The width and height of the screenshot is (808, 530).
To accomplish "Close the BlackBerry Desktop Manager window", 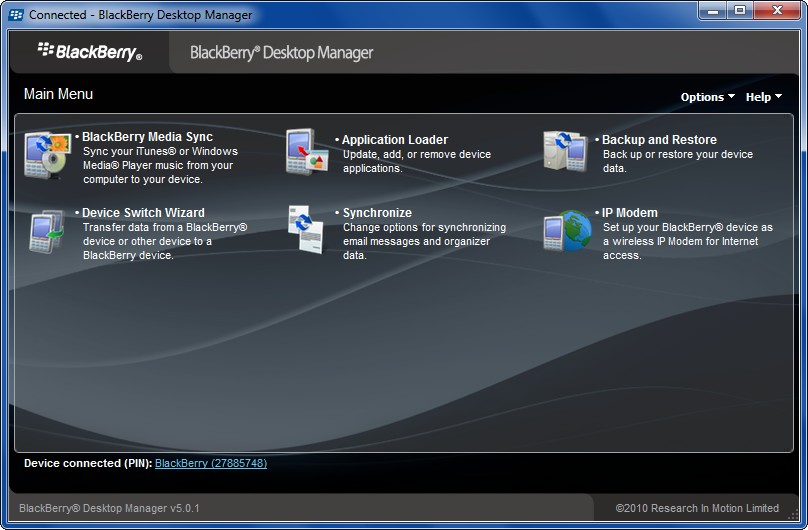I will tap(777, 11).
